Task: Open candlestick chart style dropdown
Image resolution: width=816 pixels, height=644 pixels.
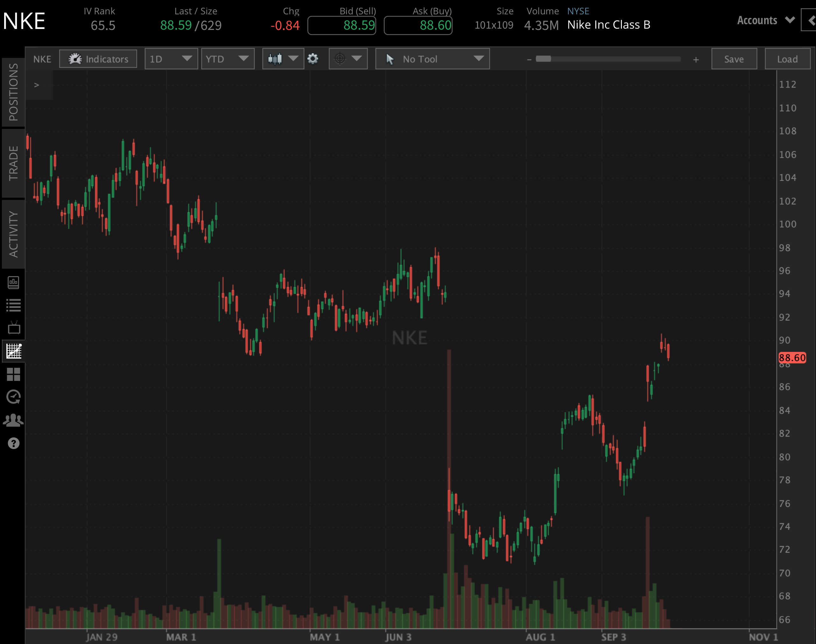Action: [283, 59]
